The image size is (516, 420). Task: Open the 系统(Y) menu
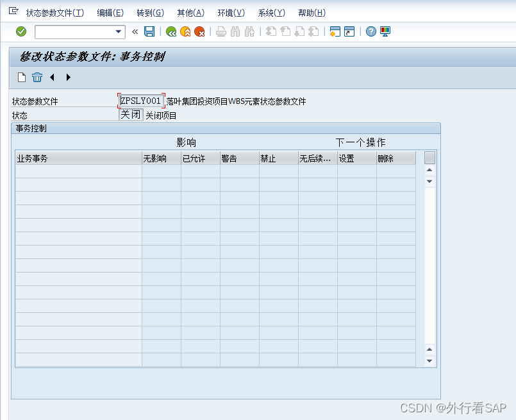tap(272, 13)
